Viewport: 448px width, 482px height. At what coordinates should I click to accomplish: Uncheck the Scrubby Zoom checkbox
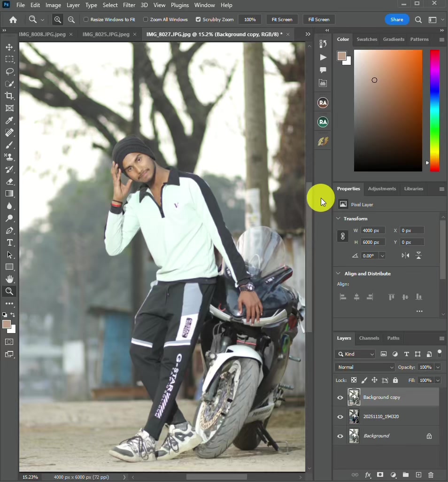[x=198, y=19]
